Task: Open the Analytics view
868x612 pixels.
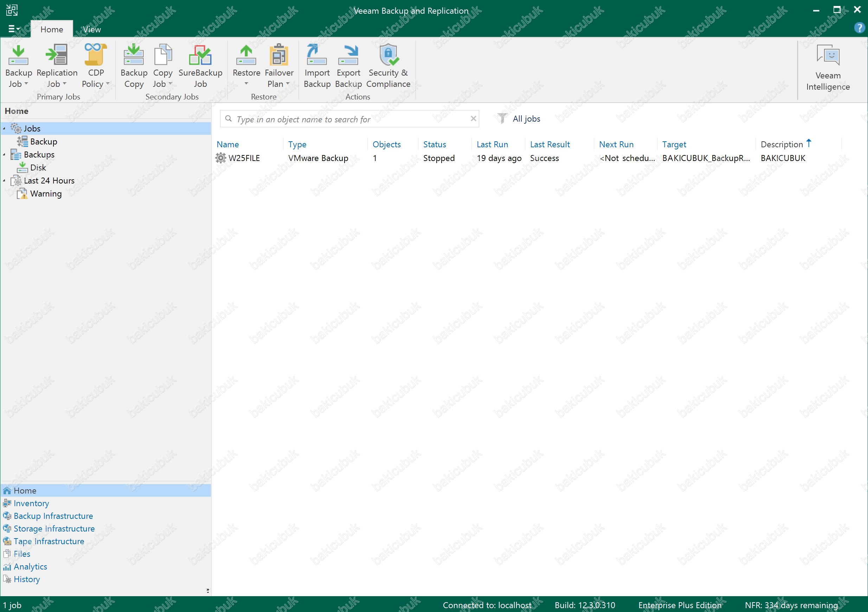Action: pos(30,567)
